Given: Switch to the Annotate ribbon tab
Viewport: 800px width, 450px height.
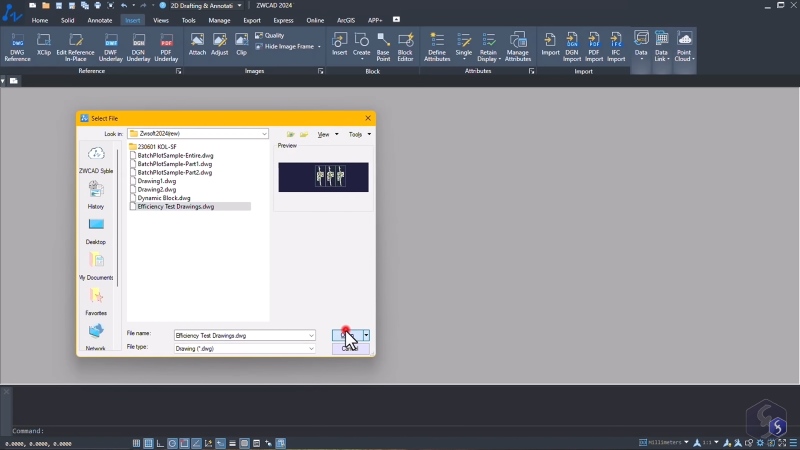Looking at the screenshot, I should click(x=99, y=20).
